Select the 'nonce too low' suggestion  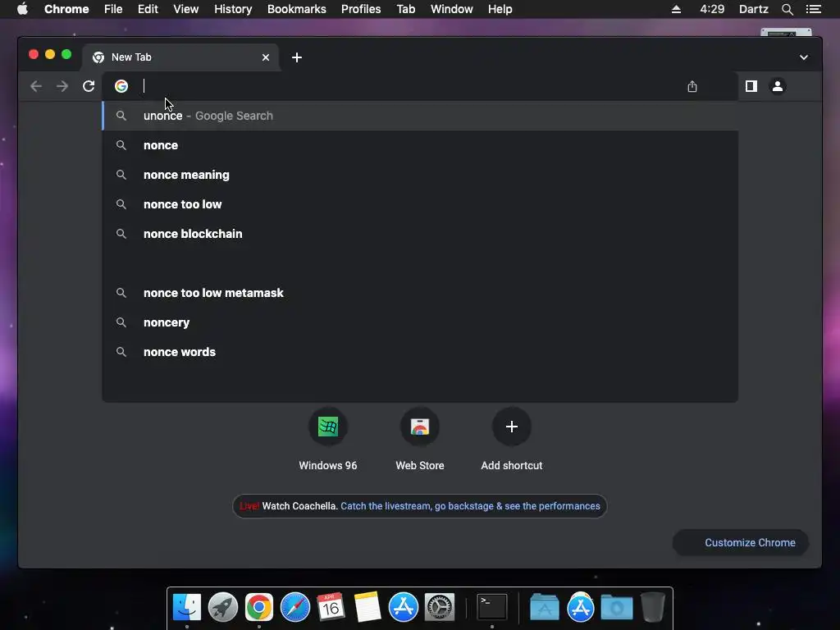pyautogui.click(x=420, y=204)
